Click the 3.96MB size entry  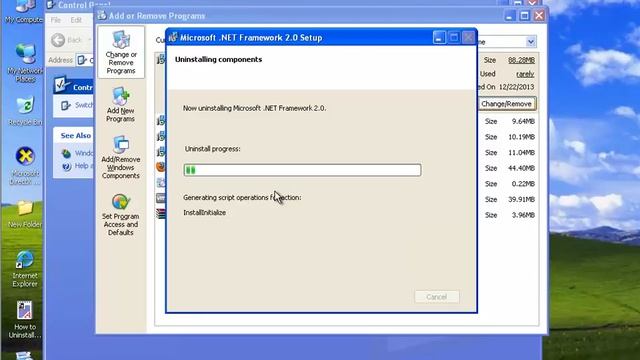click(523, 215)
